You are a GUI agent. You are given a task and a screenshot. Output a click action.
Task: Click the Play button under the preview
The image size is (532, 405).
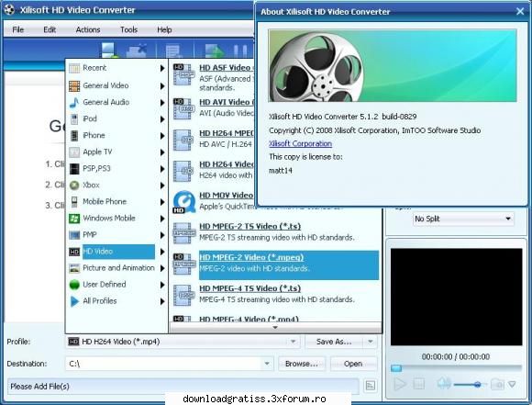click(x=400, y=384)
